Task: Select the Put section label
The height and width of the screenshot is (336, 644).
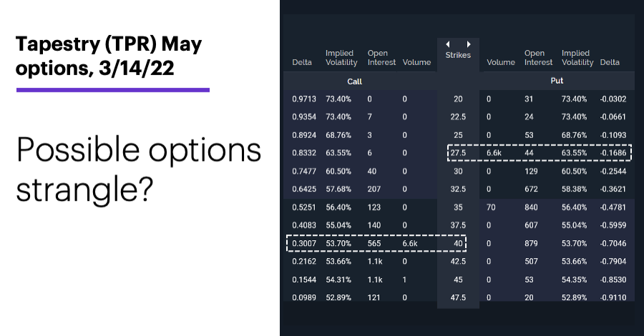Action: pyautogui.click(x=557, y=81)
